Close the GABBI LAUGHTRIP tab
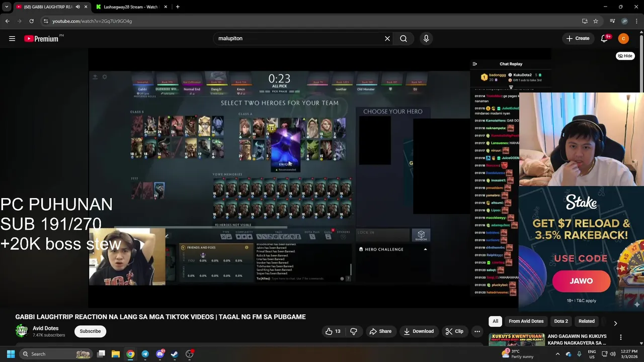 pyautogui.click(x=86, y=7)
